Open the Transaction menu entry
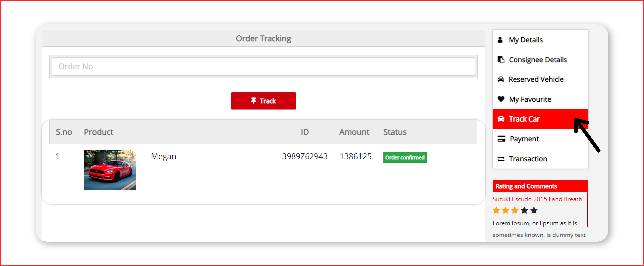 click(x=528, y=159)
